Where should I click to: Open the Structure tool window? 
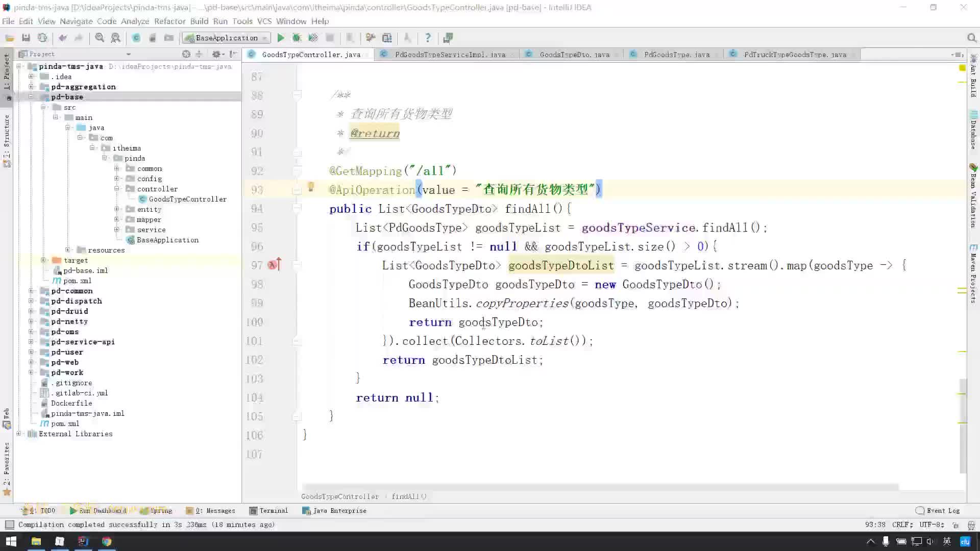tap(7, 141)
